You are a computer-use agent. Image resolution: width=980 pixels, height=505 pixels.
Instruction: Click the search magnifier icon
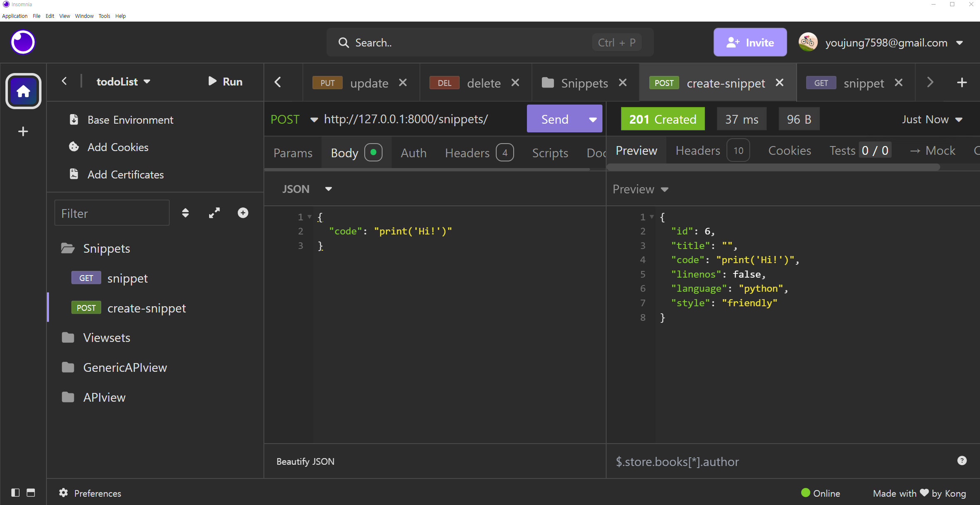point(344,43)
